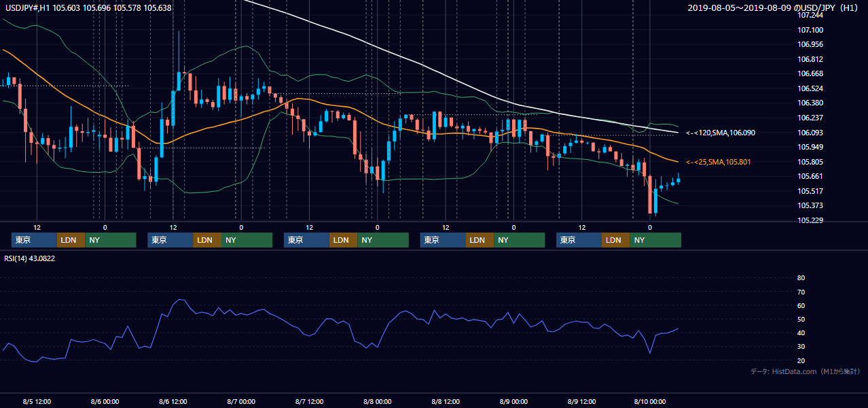Image resolution: width=868 pixels, height=408 pixels.
Task: Click the 8/6 00:00 date label
Action: 105,401
